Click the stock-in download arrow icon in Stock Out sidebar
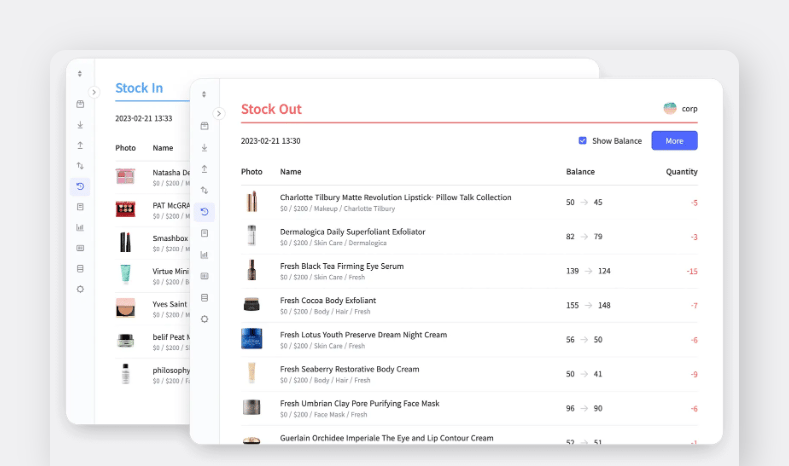 [204, 147]
